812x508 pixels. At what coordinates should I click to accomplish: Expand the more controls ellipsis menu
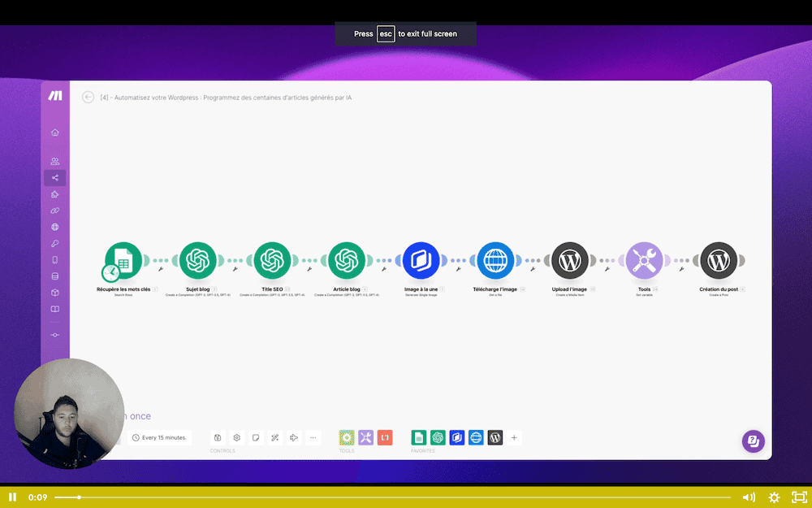pos(313,437)
